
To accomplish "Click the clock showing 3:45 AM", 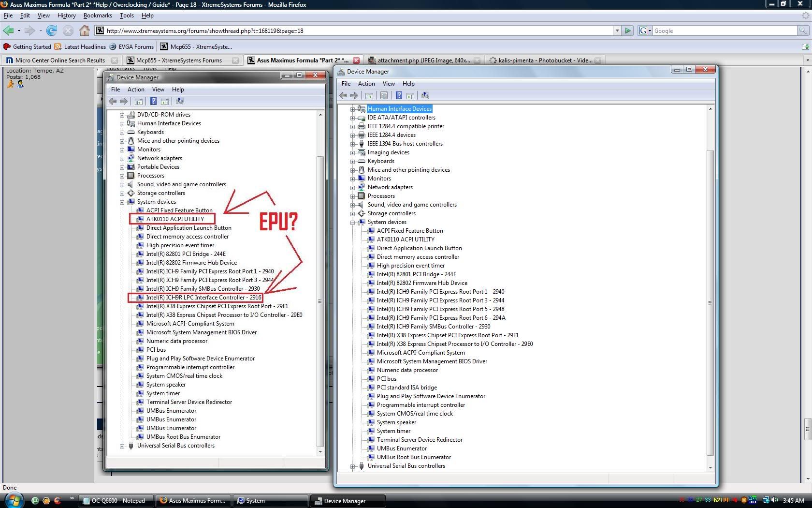I will click(794, 501).
